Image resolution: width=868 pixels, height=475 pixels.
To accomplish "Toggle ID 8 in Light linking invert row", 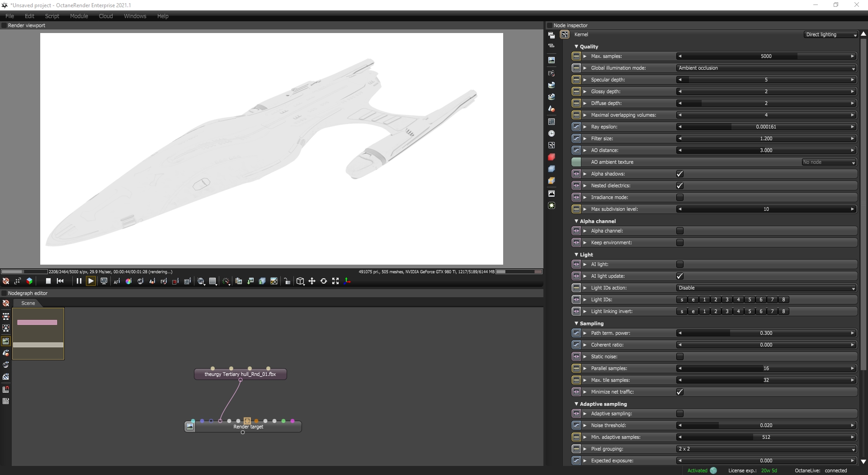I will [x=783, y=311].
